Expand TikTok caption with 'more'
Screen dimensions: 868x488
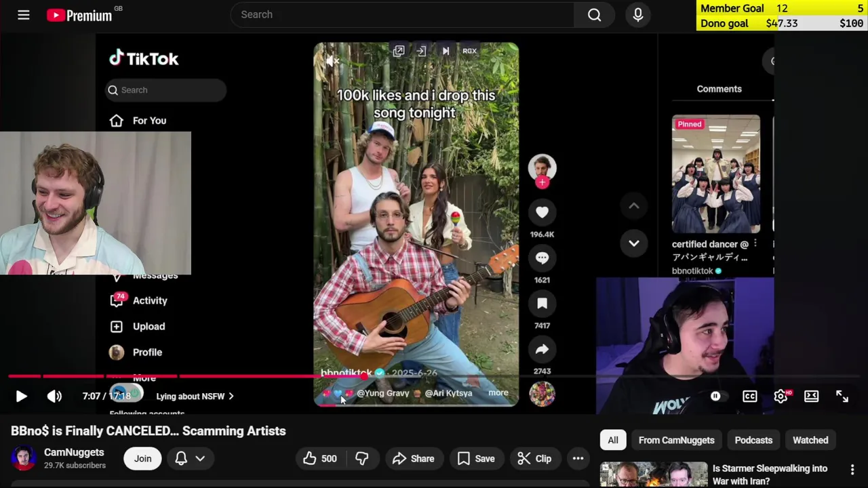point(498,392)
